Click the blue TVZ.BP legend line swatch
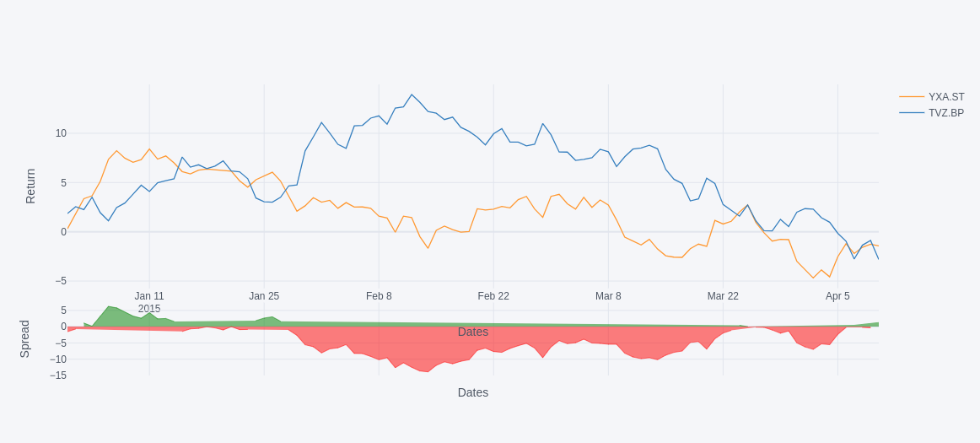The image size is (980, 443). coord(912,113)
